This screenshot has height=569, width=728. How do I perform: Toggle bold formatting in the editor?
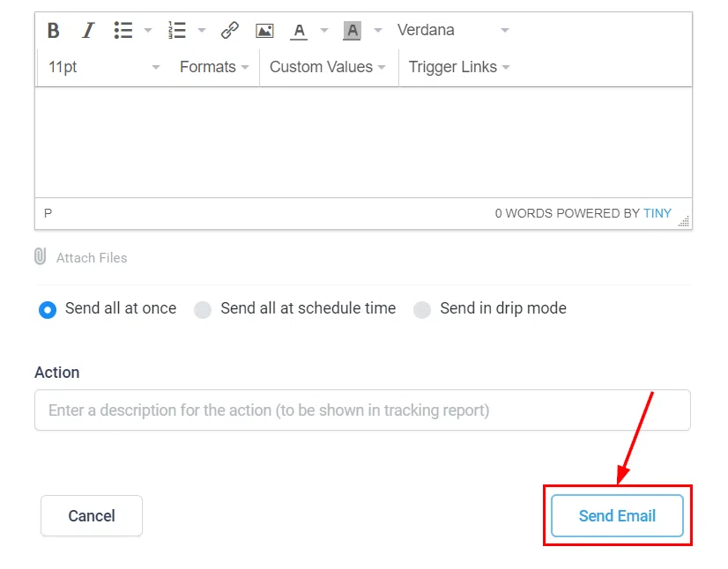pos(53,30)
